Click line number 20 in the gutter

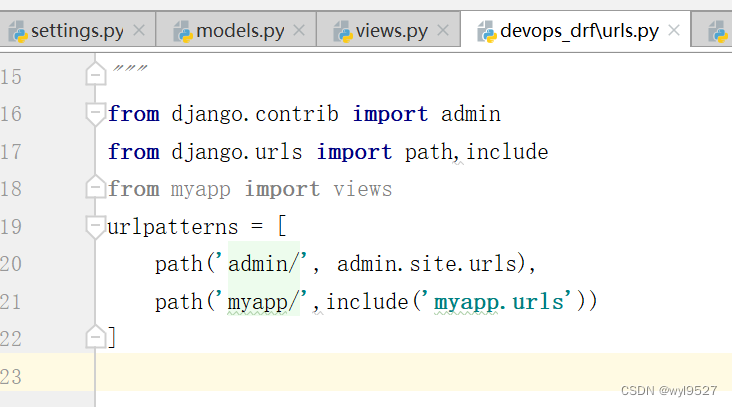11,264
